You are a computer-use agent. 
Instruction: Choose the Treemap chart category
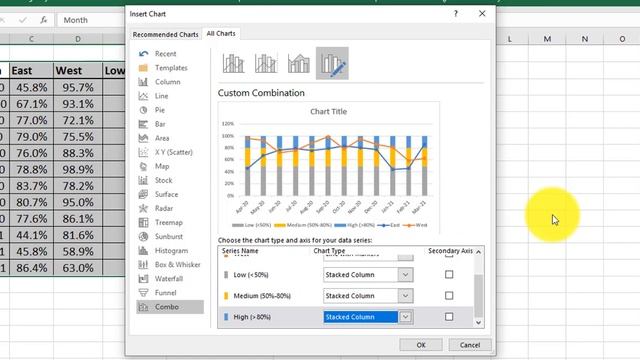point(170,222)
